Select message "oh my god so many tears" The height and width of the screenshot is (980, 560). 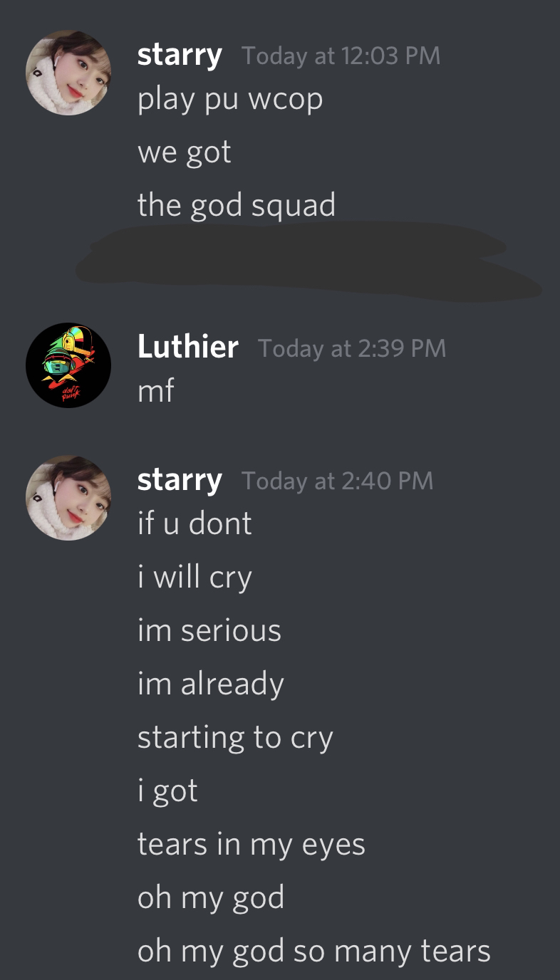point(314,952)
